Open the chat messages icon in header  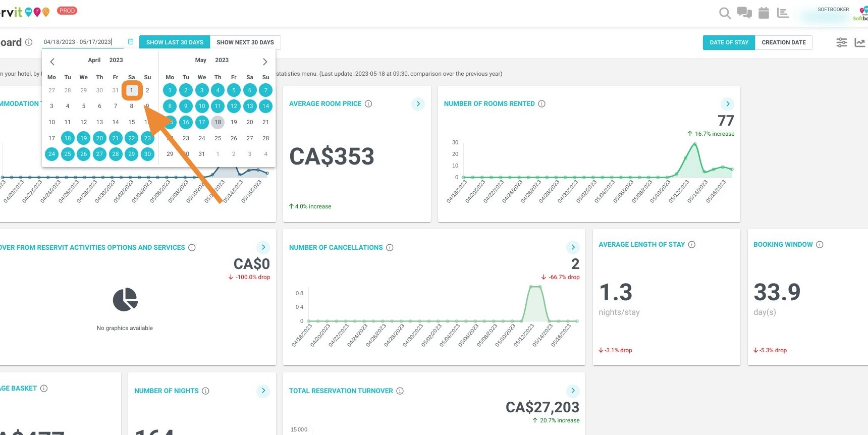click(x=744, y=13)
